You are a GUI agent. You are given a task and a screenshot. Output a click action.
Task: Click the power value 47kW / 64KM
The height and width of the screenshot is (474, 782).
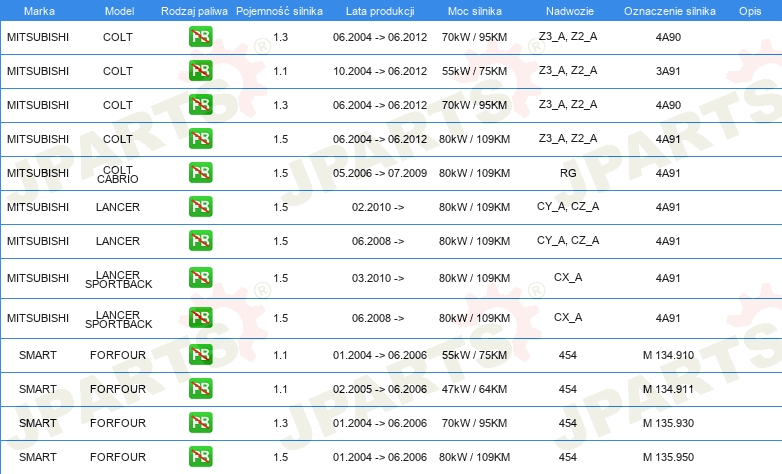coord(474,389)
